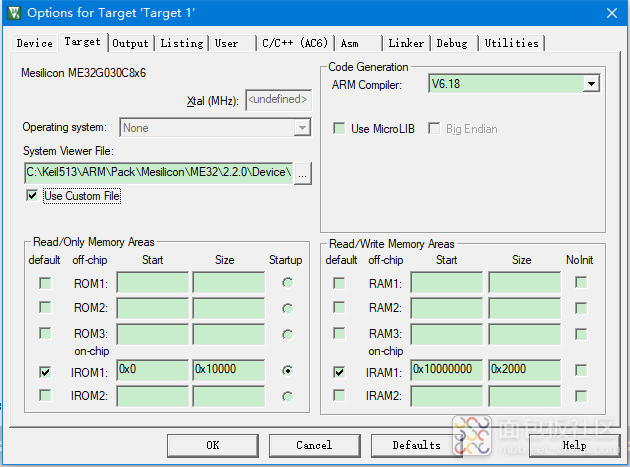The height and width of the screenshot is (467, 630).
Task: Go to the Listing tab
Action: pyautogui.click(x=182, y=43)
